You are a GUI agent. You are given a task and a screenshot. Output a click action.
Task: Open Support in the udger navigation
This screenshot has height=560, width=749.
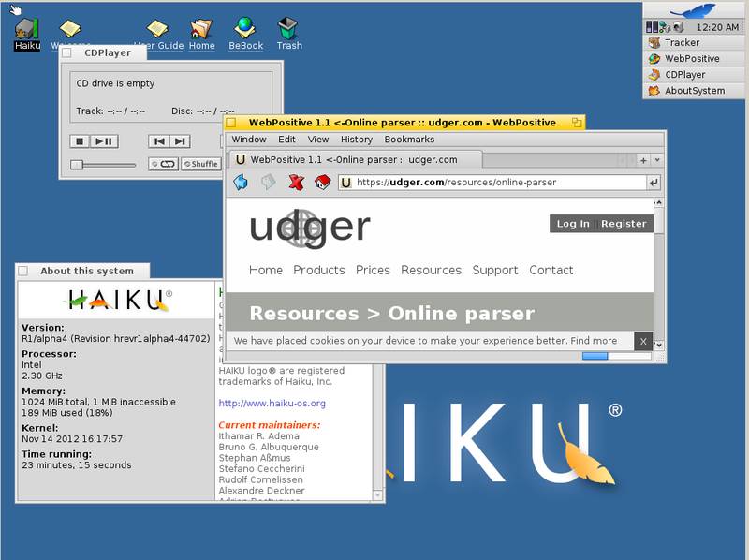[495, 270]
